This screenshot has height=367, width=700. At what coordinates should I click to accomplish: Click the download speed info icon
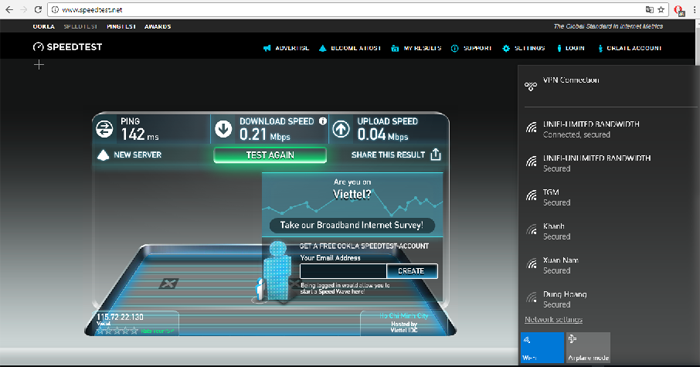coord(323,121)
